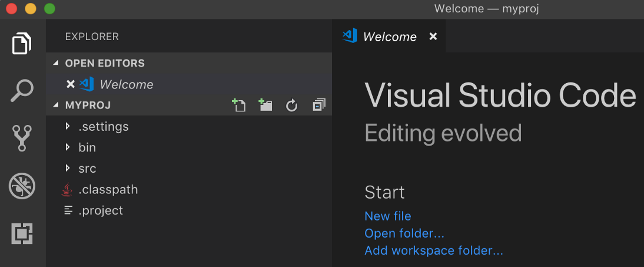Open the Source Control view

(22, 139)
